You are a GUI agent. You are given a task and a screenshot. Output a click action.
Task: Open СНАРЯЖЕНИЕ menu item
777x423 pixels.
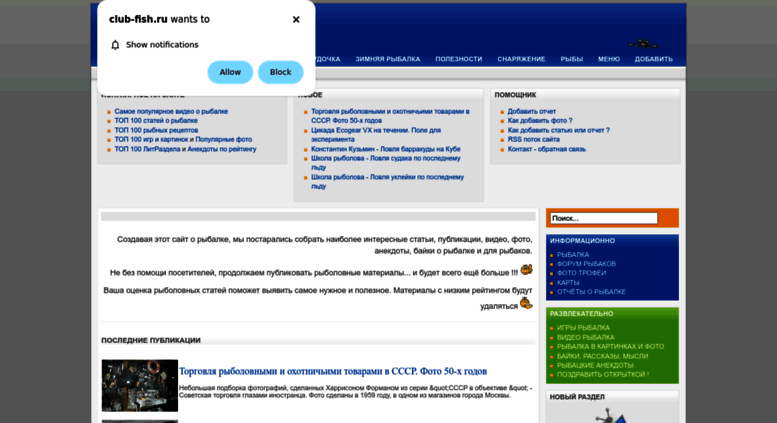521,59
